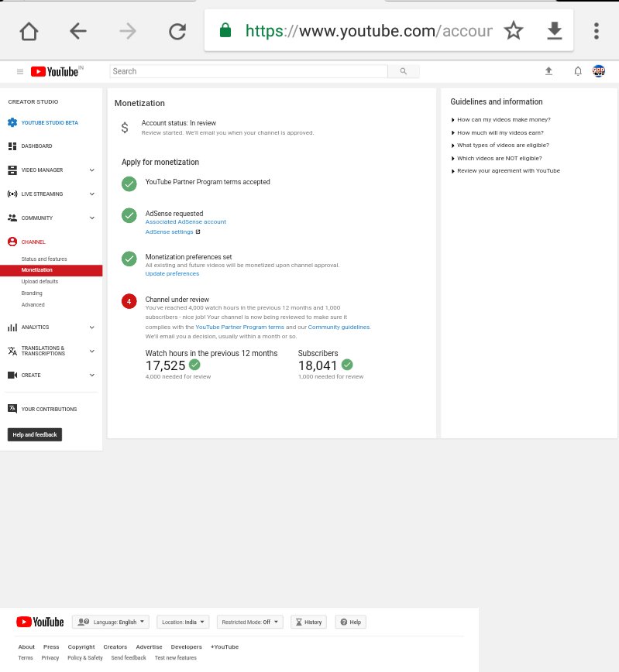Expand the Translations & Transcriptions chevron
The height and width of the screenshot is (672, 619).
(91, 351)
